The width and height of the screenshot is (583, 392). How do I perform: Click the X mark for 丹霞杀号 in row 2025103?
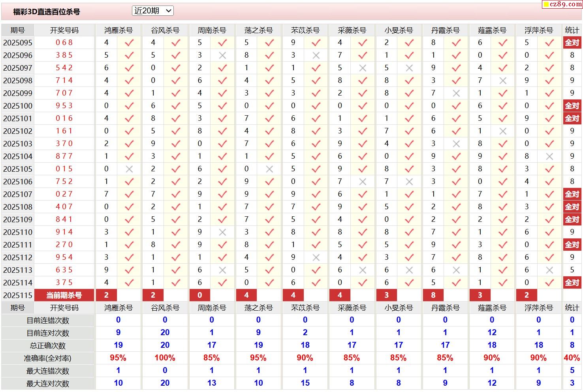tap(456, 144)
